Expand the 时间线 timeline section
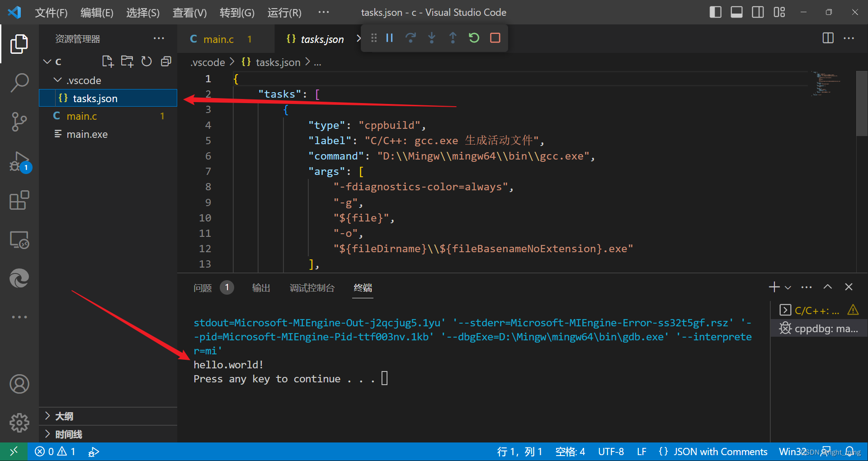Image resolution: width=868 pixels, height=461 pixels. tap(108, 434)
